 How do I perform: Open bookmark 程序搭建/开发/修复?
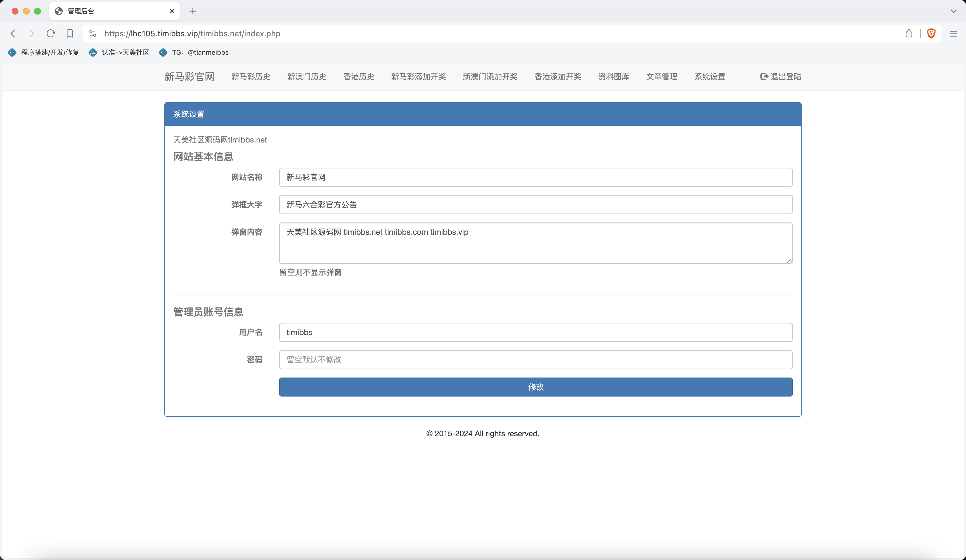point(43,52)
